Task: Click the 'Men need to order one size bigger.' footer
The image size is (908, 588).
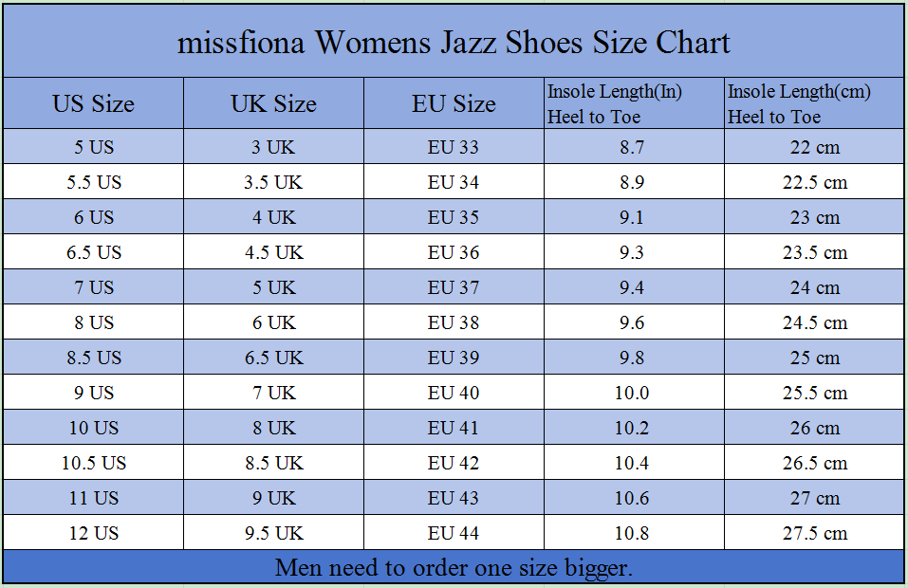Action: coord(454,567)
